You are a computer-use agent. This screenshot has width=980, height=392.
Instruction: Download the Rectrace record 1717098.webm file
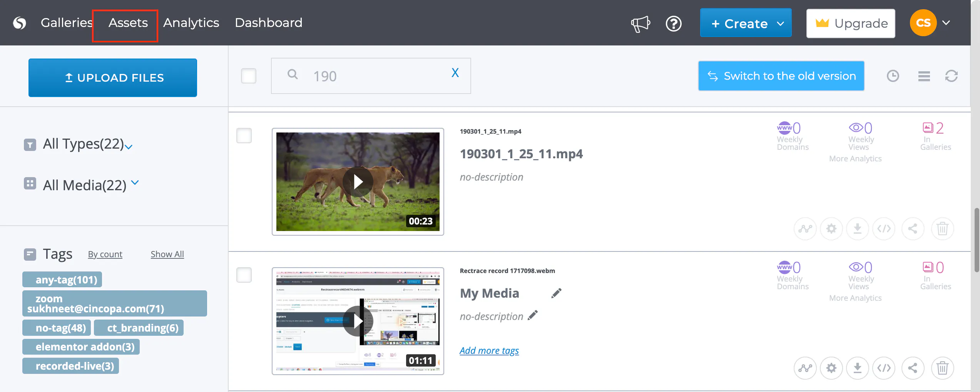[858, 368]
